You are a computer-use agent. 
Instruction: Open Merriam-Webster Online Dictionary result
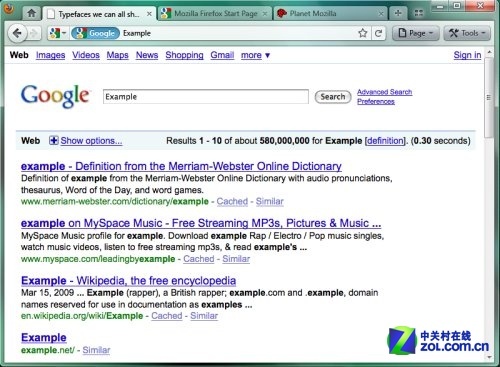[181, 166]
